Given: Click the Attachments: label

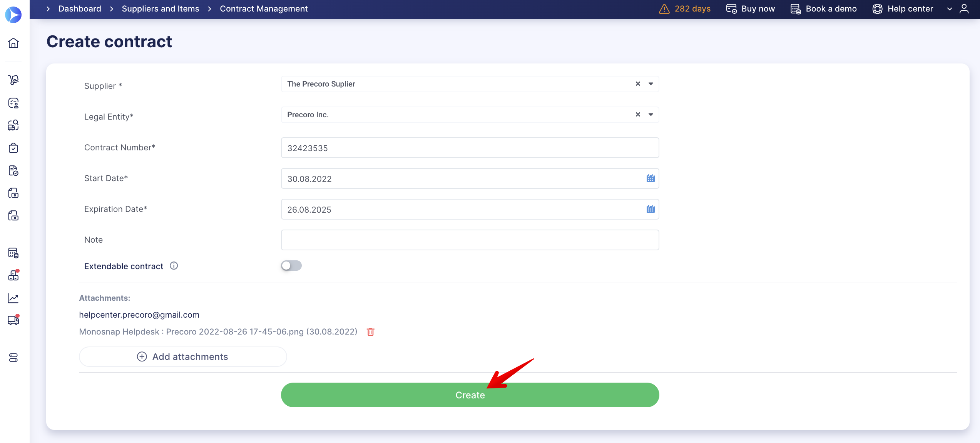Looking at the screenshot, I should pyautogui.click(x=104, y=298).
